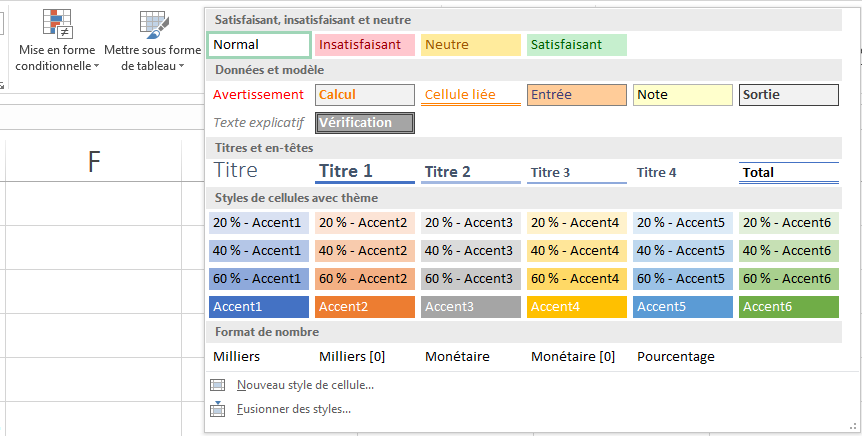
Task: Apply the Vérification cell style
Action: coord(365,123)
